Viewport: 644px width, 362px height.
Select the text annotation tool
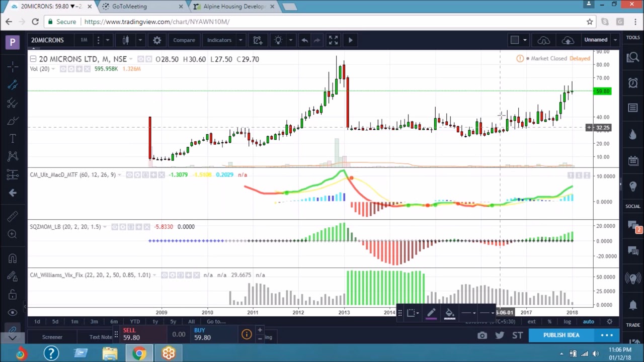click(13, 139)
